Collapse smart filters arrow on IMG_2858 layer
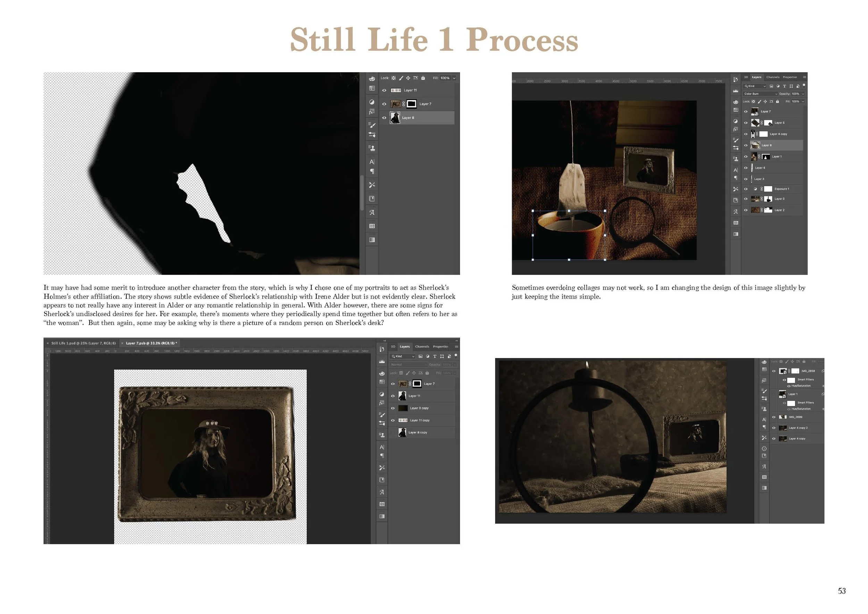 pos(823,371)
